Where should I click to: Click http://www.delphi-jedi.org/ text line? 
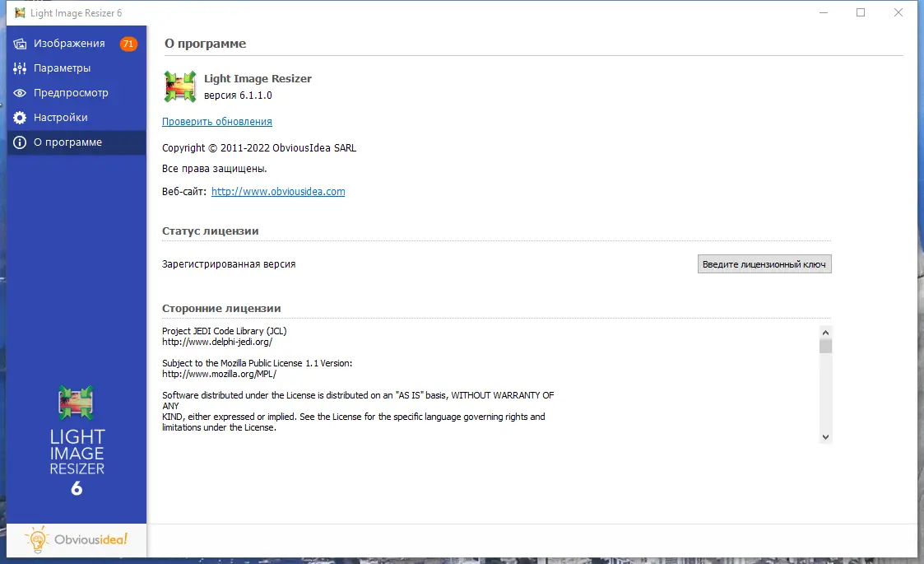pos(217,343)
